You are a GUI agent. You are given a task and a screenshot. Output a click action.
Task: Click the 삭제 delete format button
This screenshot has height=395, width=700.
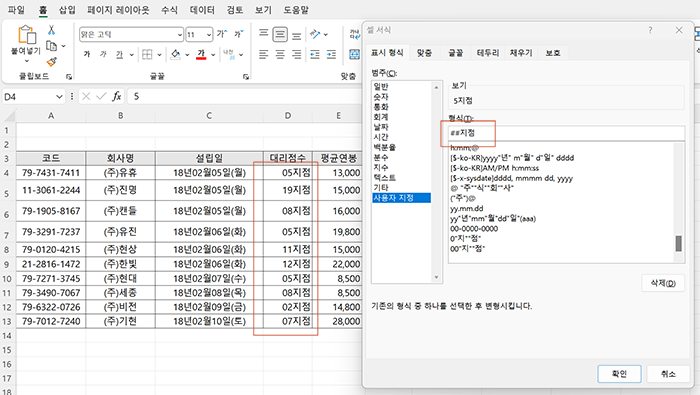pyautogui.click(x=663, y=283)
